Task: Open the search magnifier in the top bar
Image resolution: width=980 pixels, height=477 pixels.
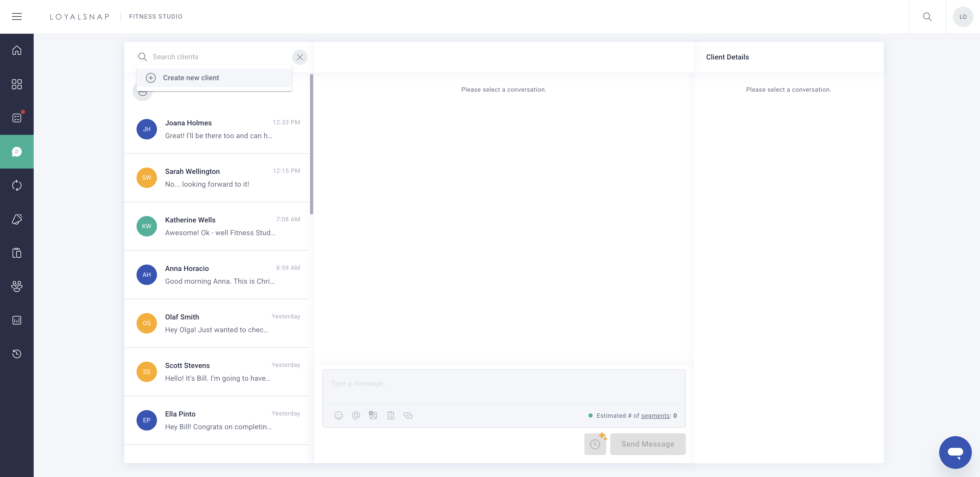Action: [927, 16]
